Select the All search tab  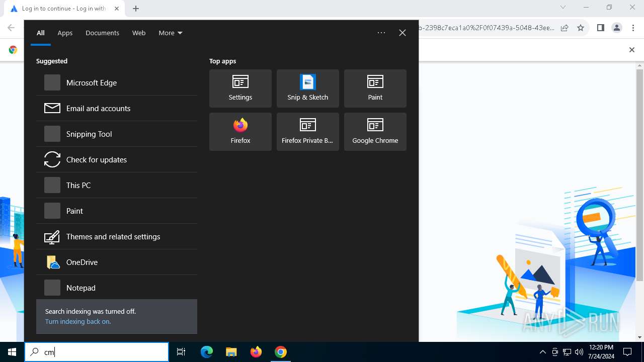41,33
